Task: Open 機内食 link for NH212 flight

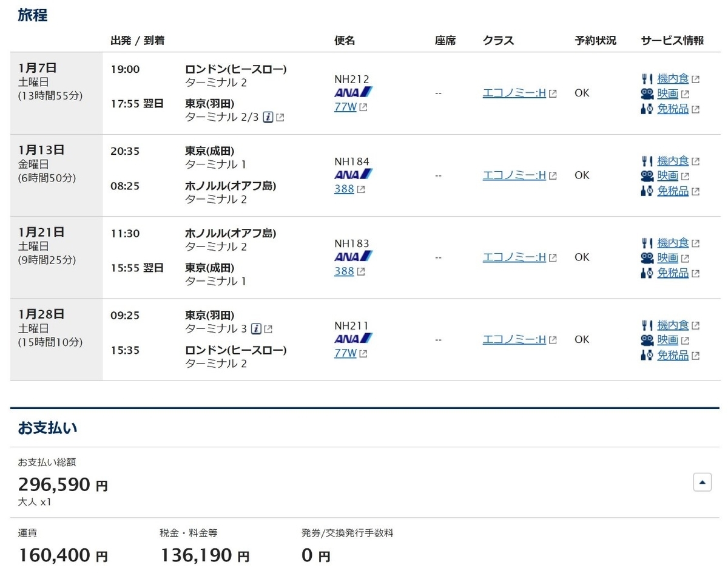Action: tap(673, 78)
